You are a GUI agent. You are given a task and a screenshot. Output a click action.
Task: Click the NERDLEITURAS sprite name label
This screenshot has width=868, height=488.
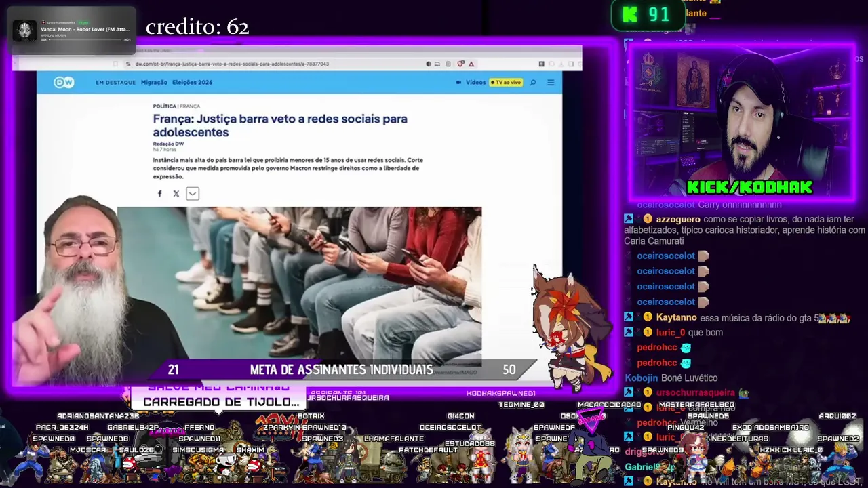[740, 439]
